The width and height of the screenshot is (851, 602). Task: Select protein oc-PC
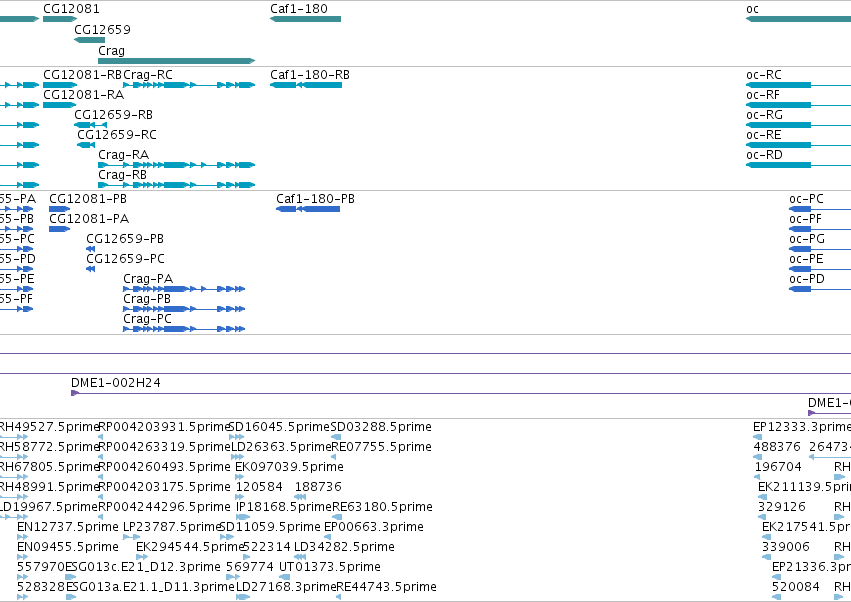[820, 209]
